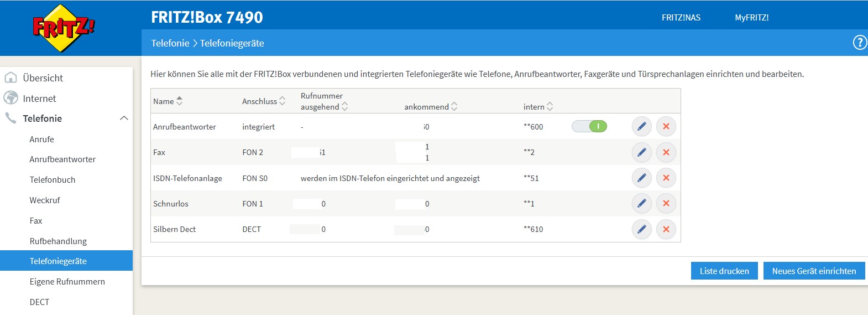Edit the Silbern Dect device with pencil icon
Image resolution: width=868 pixels, height=315 pixels.
[641, 229]
